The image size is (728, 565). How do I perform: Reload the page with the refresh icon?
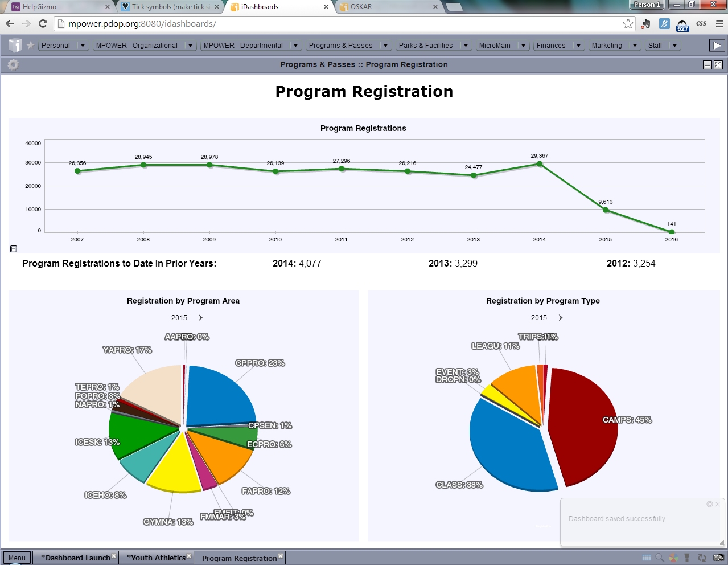point(43,24)
